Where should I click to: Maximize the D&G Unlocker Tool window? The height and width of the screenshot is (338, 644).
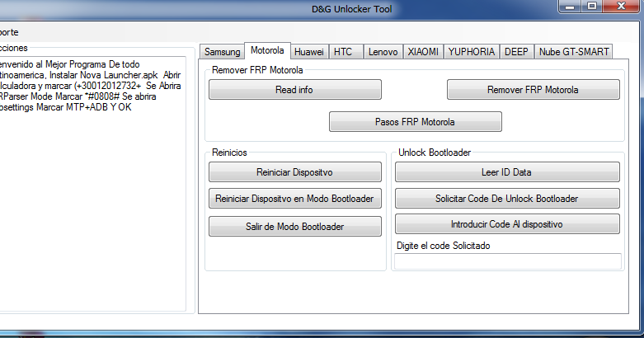(x=592, y=7)
